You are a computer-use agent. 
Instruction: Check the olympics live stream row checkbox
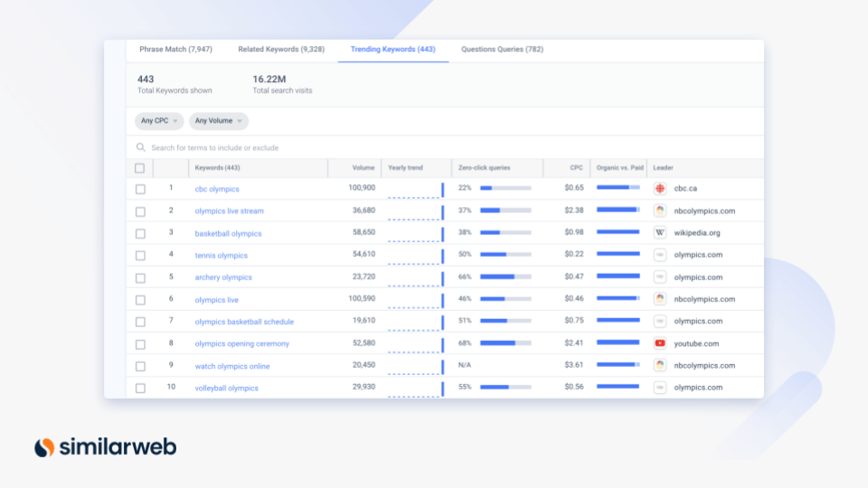pyautogui.click(x=141, y=211)
